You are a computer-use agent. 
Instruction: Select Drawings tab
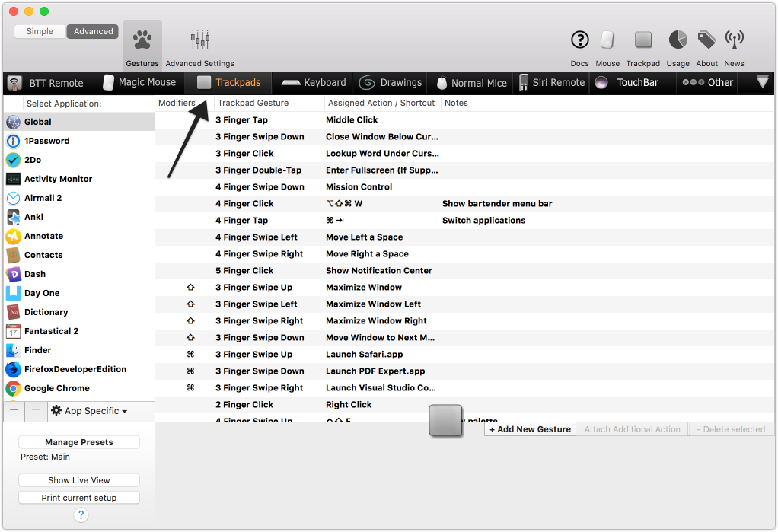point(391,82)
